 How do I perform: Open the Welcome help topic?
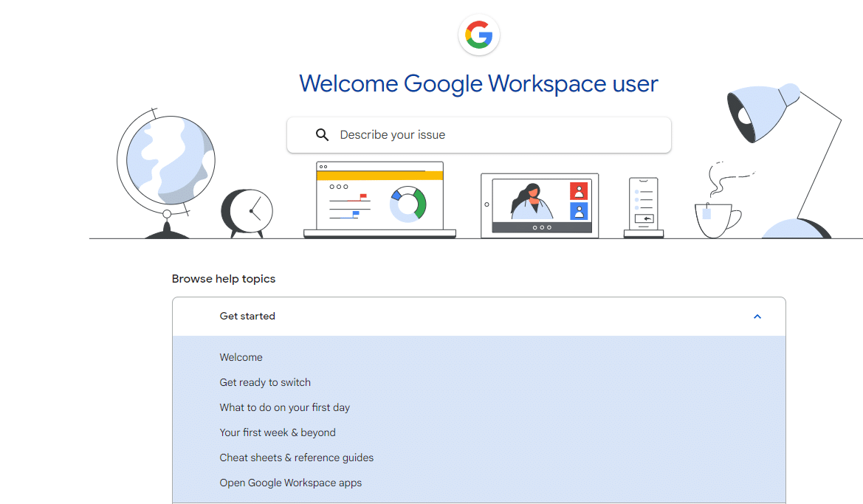tap(241, 357)
